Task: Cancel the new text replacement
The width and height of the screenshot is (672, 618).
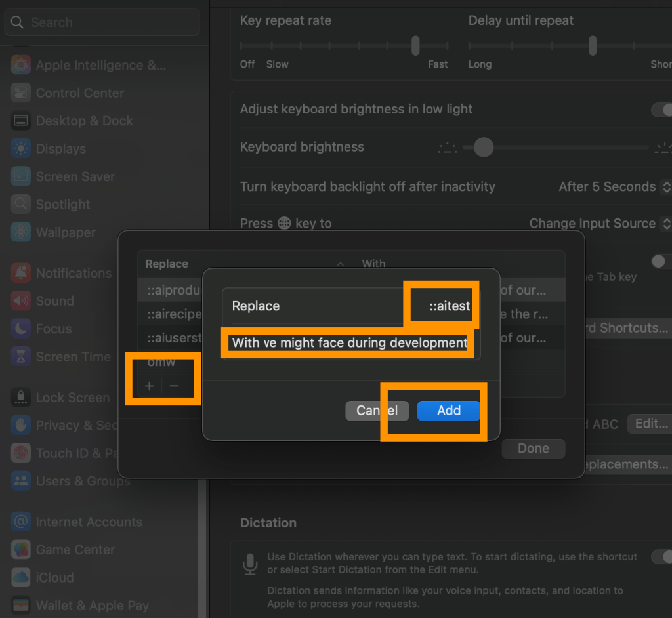Action: tap(377, 411)
